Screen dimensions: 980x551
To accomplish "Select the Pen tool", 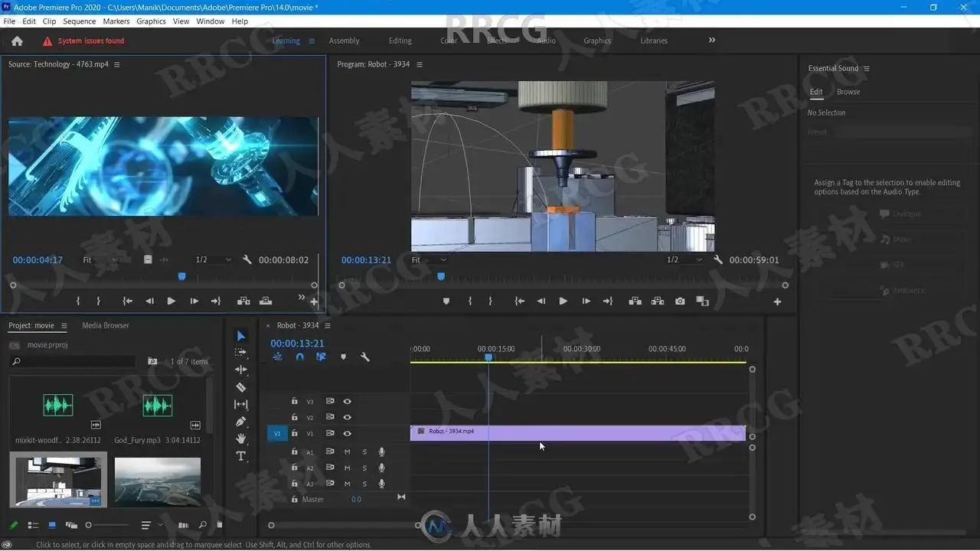I will point(240,422).
